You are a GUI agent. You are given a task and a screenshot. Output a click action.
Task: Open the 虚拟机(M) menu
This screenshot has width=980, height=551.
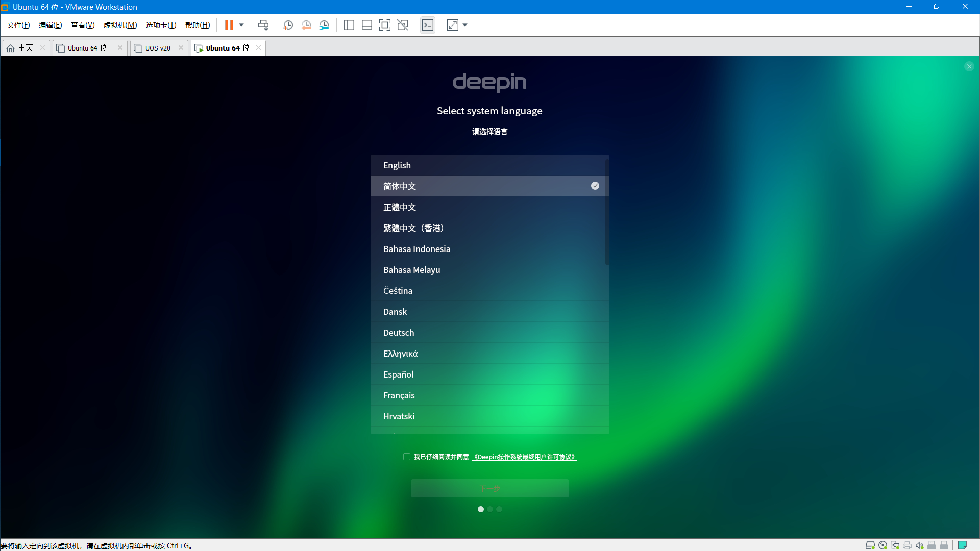point(120,25)
